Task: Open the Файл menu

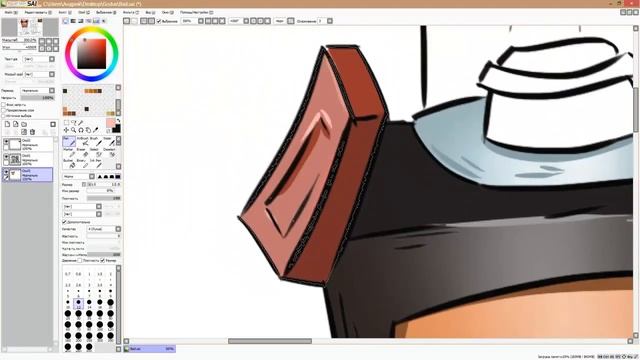Action: tap(11, 13)
